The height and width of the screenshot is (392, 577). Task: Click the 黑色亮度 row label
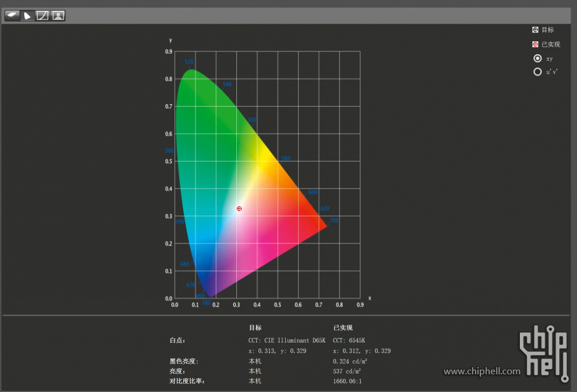coord(184,361)
